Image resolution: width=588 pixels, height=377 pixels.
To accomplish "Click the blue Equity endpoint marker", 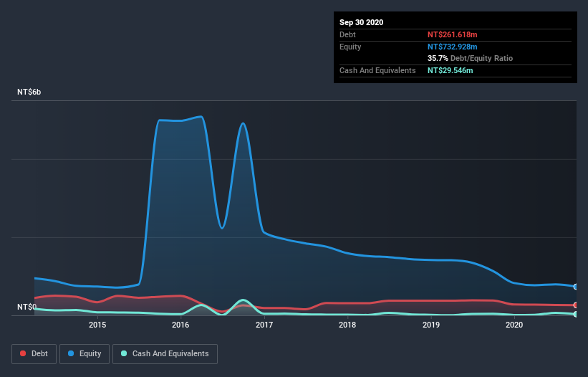I will [x=576, y=287].
